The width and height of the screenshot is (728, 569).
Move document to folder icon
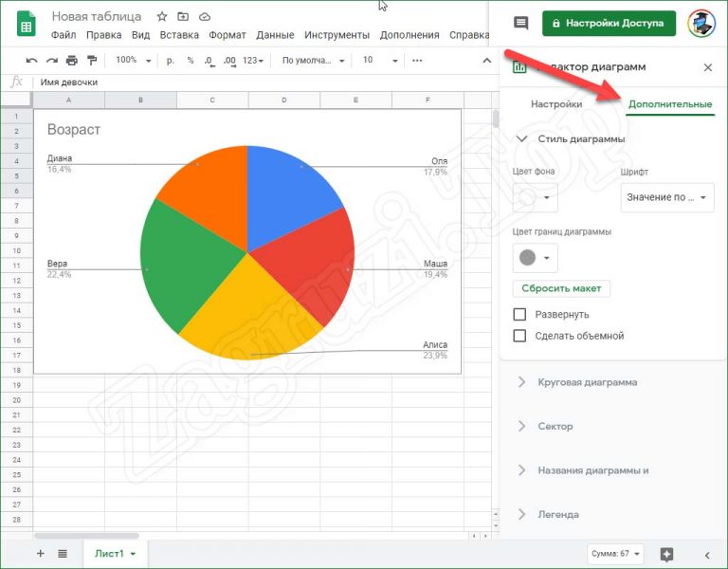(x=183, y=17)
